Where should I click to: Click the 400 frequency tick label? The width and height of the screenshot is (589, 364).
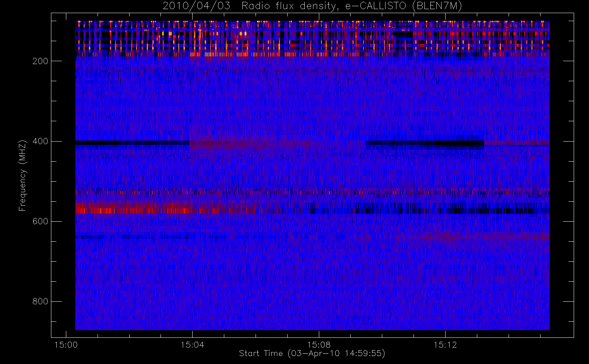[x=40, y=141]
